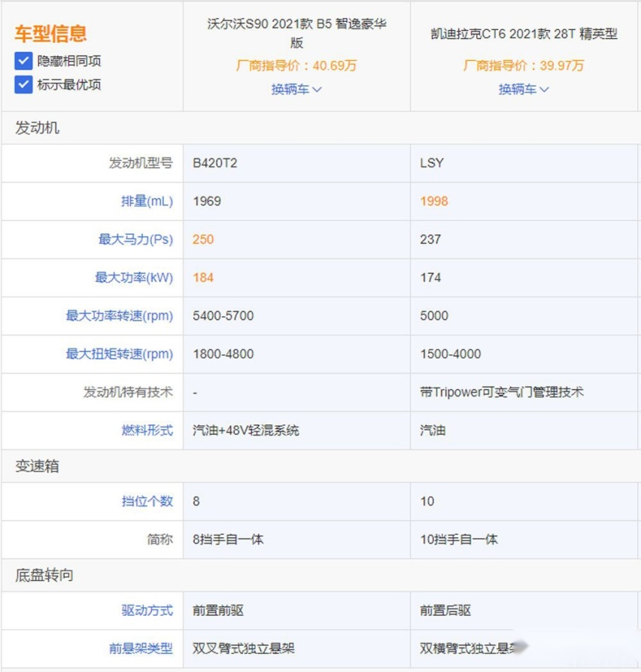Open the 挡位个数 parameter link

147,501
